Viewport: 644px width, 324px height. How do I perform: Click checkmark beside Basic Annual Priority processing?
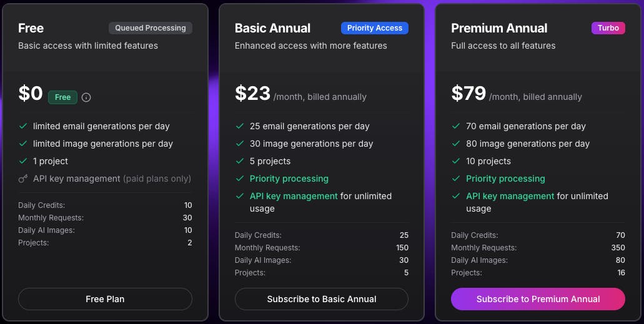coord(239,179)
